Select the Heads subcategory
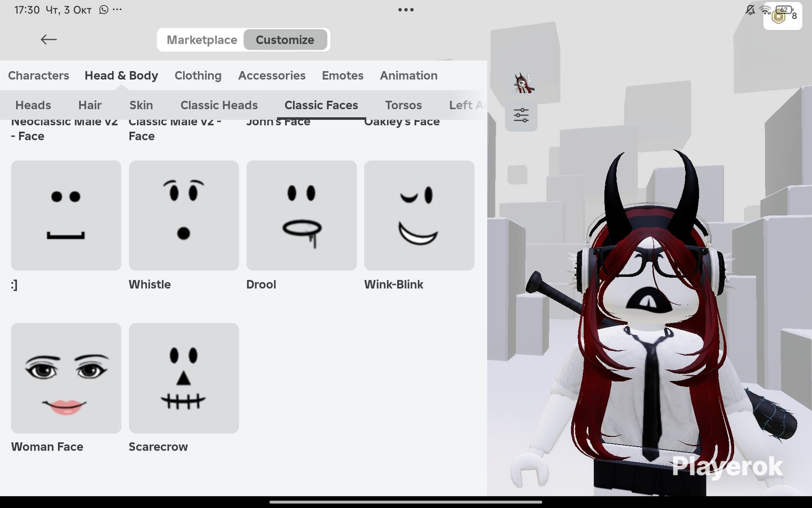The width and height of the screenshot is (812, 508). 33,105
